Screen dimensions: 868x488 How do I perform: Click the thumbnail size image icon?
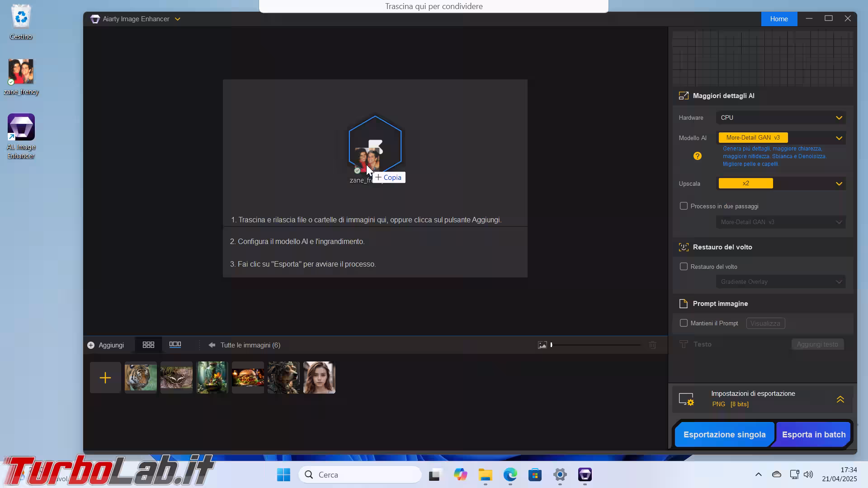[542, 345]
